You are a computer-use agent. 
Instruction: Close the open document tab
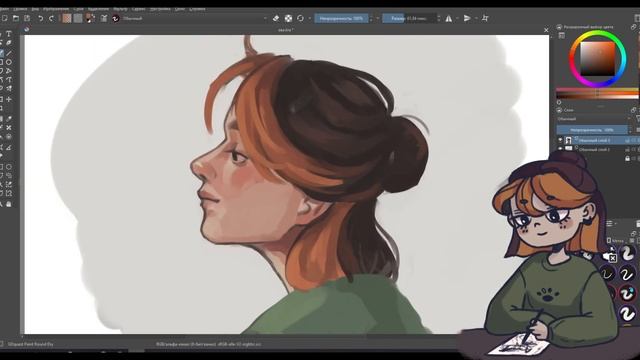546,30
